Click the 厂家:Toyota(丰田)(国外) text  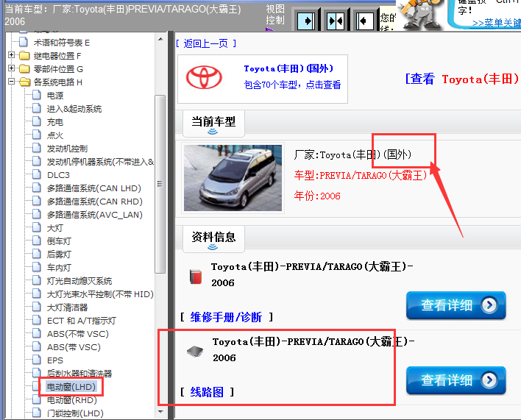(352, 154)
